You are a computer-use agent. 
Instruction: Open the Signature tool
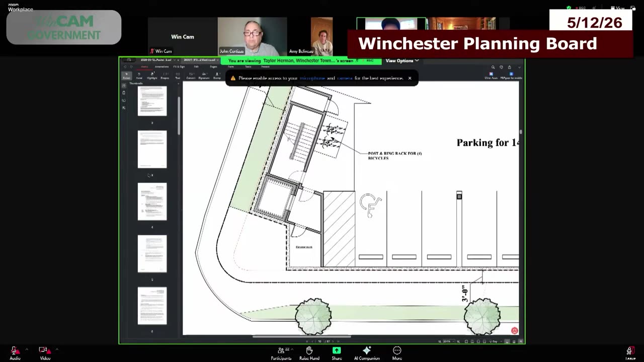pyautogui.click(x=204, y=76)
